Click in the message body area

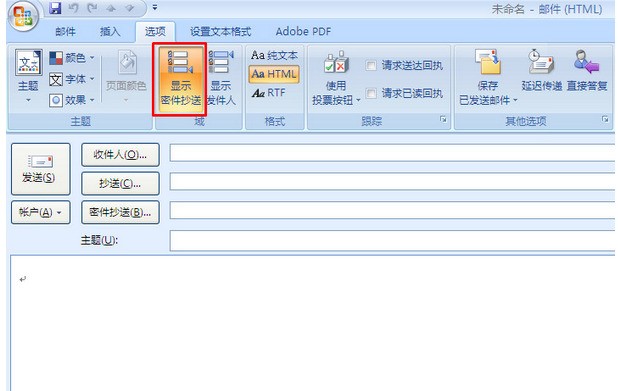pyautogui.click(x=313, y=323)
